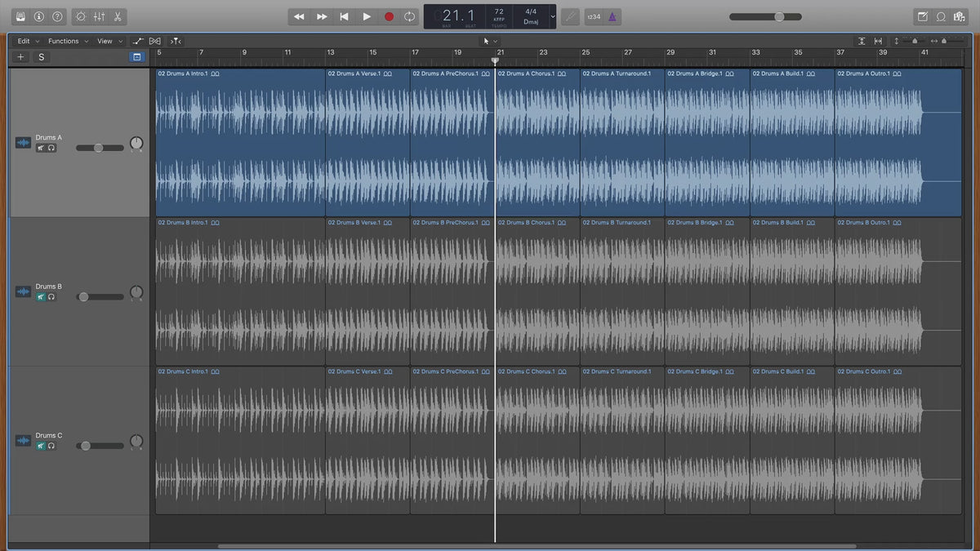The width and height of the screenshot is (980, 551).
Task: Click the Drums C volume slider
Action: 86,446
